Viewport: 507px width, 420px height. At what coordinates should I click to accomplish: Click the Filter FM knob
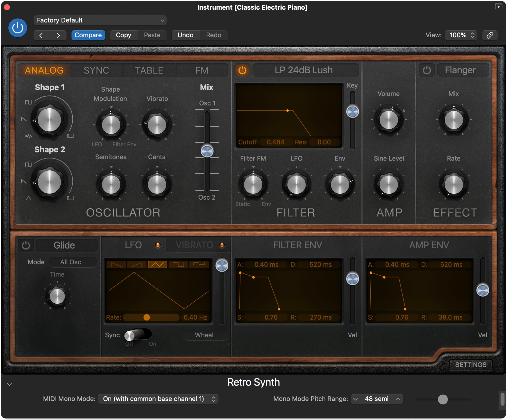pos(253,184)
